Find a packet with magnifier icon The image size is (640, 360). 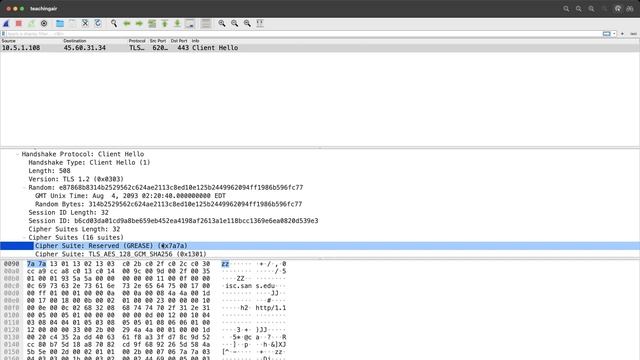[114, 24]
